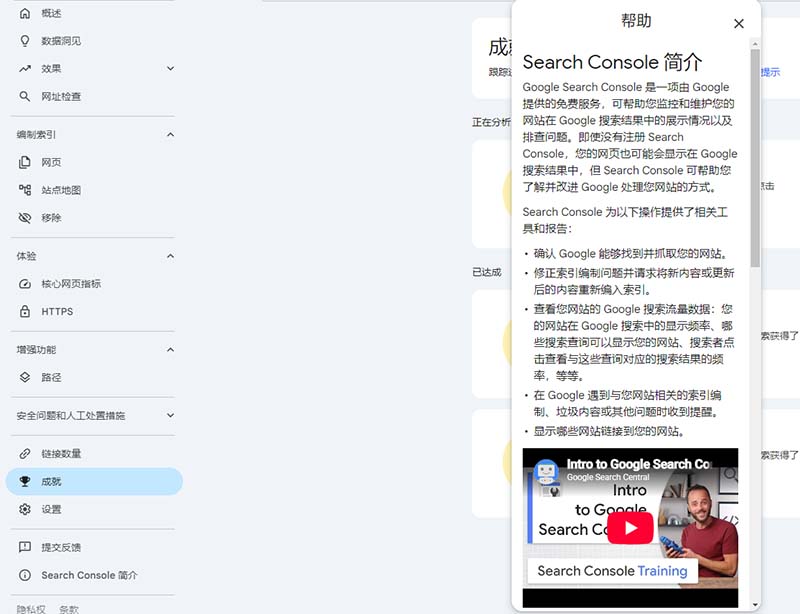The width and height of the screenshot is (800, 614).
Task: Click the 移除 crossed-eye icon
Action: point(24,218)
